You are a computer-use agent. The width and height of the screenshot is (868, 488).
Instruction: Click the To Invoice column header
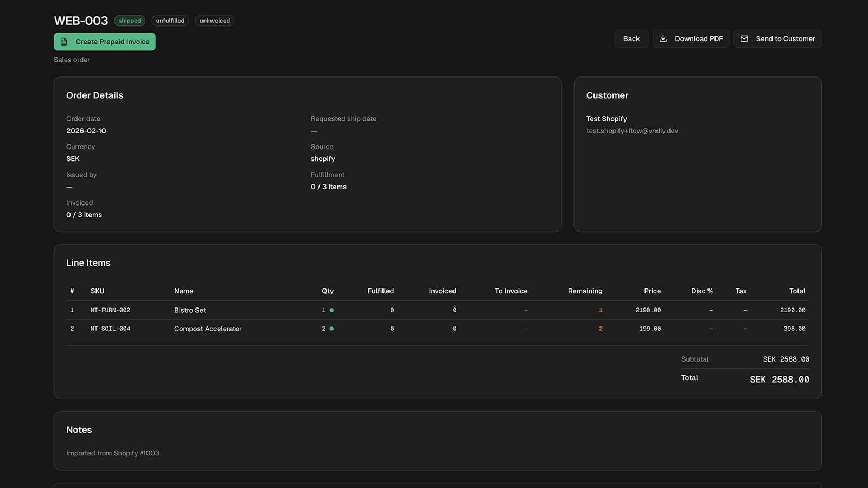click(511, 291)
